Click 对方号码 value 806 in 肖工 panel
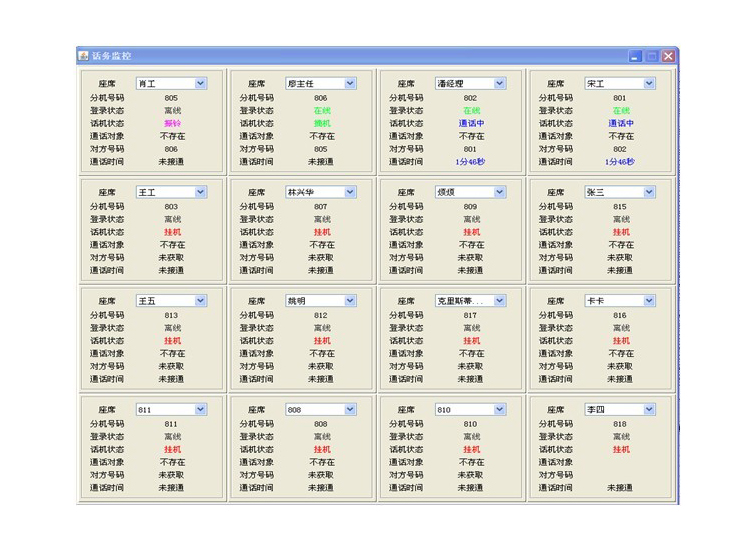The image size is (750, 551). [x=171, y=149]
